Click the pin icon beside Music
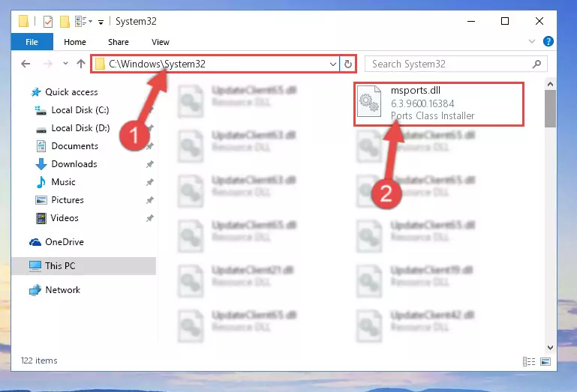 click(x=150, y=182)
